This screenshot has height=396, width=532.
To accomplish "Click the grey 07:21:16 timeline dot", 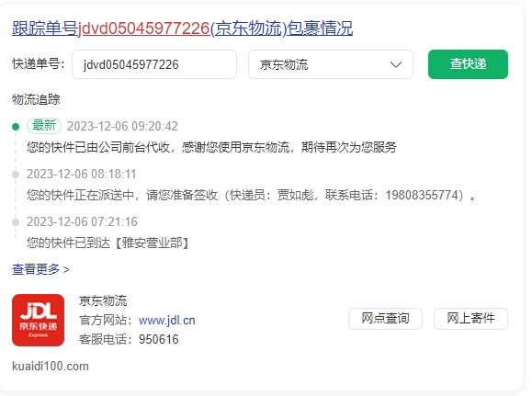I will coord(16,222).
